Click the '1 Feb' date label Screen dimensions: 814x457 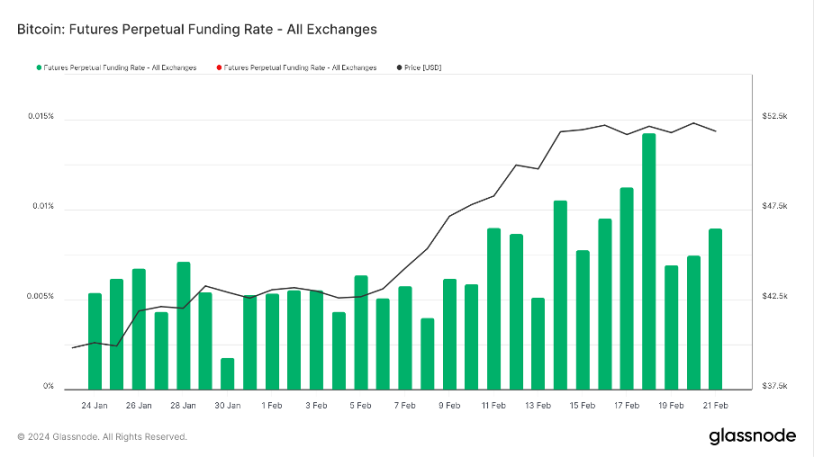click(272, 406)
